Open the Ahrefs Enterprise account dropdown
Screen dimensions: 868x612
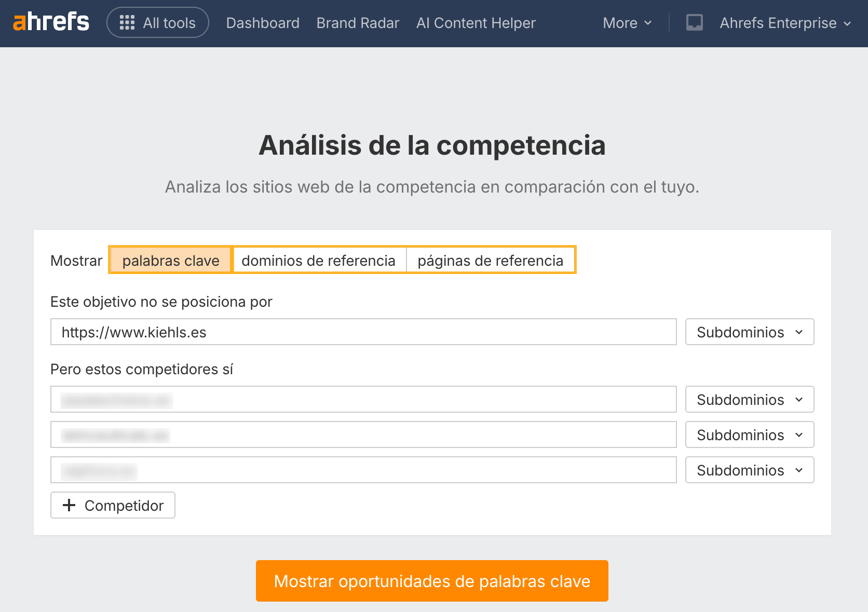pos(785,23)
